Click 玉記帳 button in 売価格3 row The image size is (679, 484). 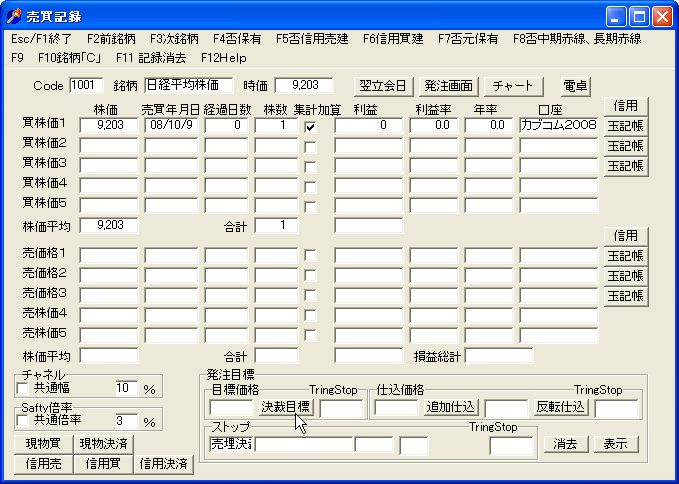tap(625, 296)
